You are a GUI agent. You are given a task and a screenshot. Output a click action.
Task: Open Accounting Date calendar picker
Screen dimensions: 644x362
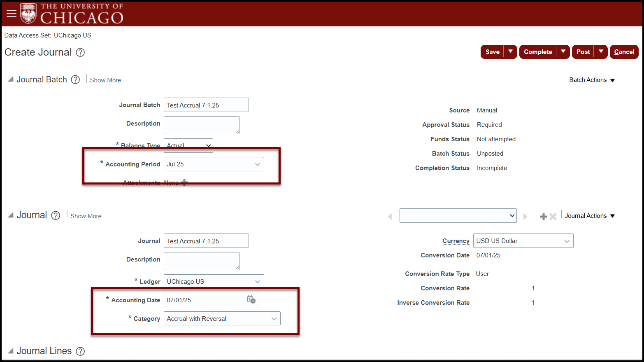point(251,300)
